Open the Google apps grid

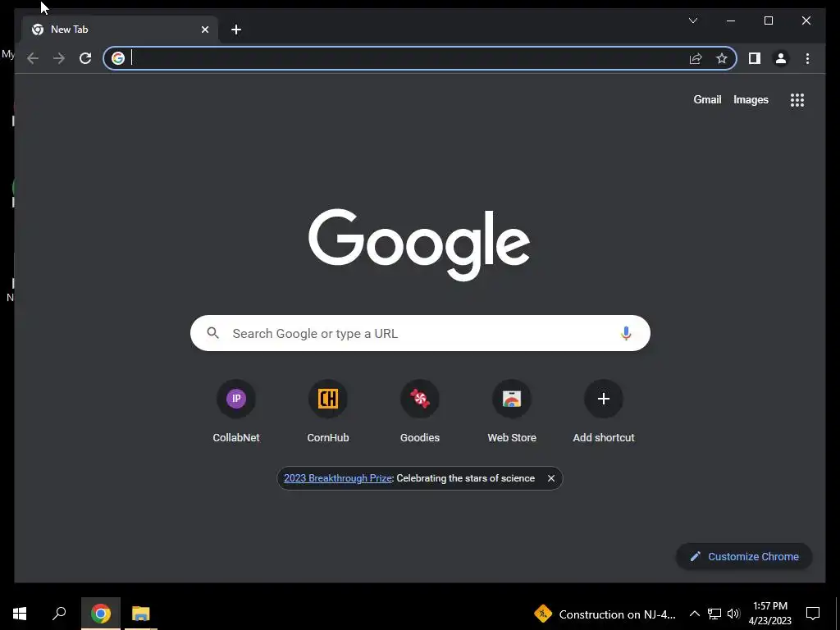[x=797, y=99]
